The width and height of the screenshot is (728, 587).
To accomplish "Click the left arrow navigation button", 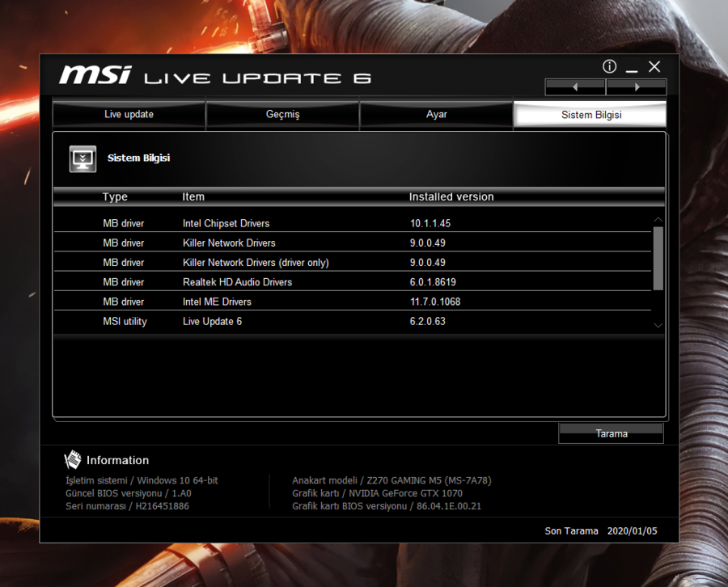I will [575, 87].
